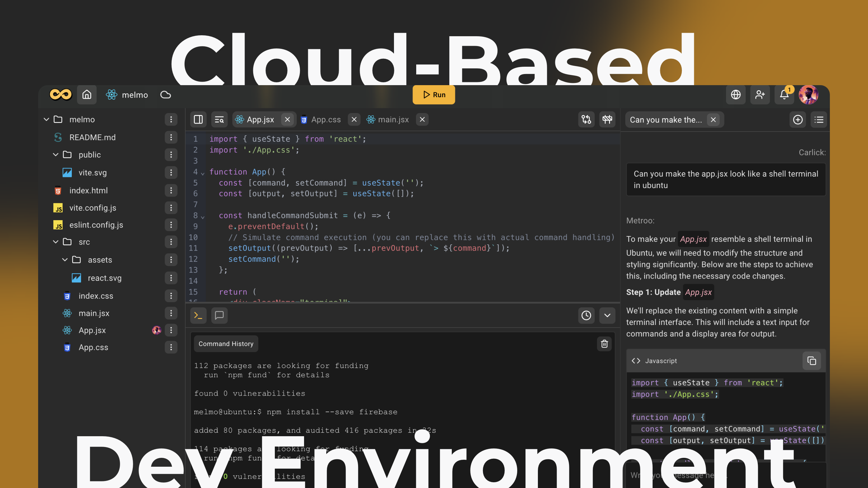This screenshot has width=868, height=488.
Task: Open options menu for App.jsx file
Action: (171, 330)
